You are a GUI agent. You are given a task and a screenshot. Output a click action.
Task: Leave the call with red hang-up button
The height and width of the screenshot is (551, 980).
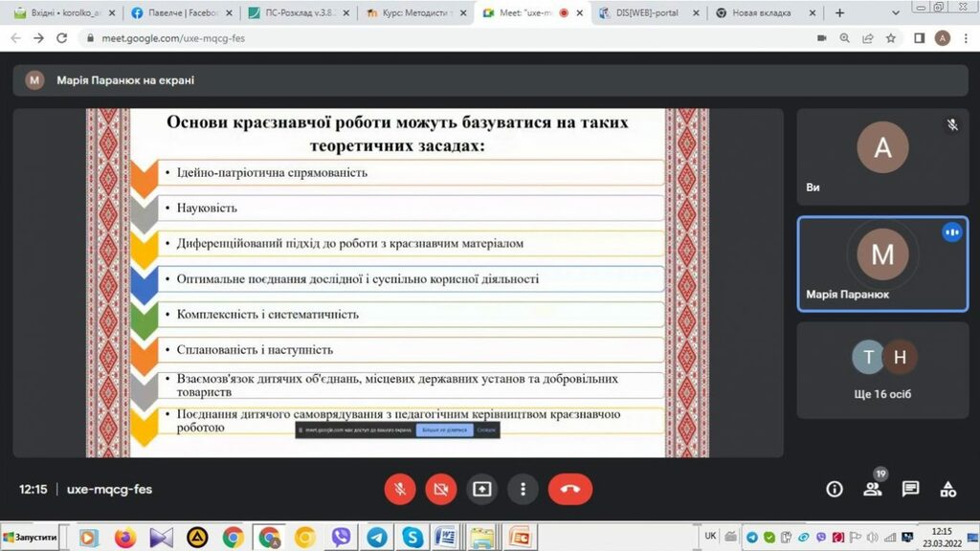tap(570, 489)
